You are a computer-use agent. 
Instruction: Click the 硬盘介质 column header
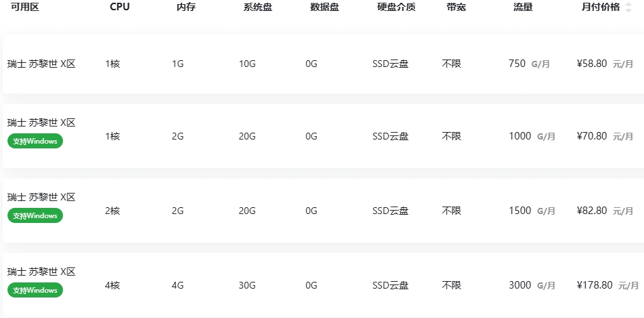396,8
